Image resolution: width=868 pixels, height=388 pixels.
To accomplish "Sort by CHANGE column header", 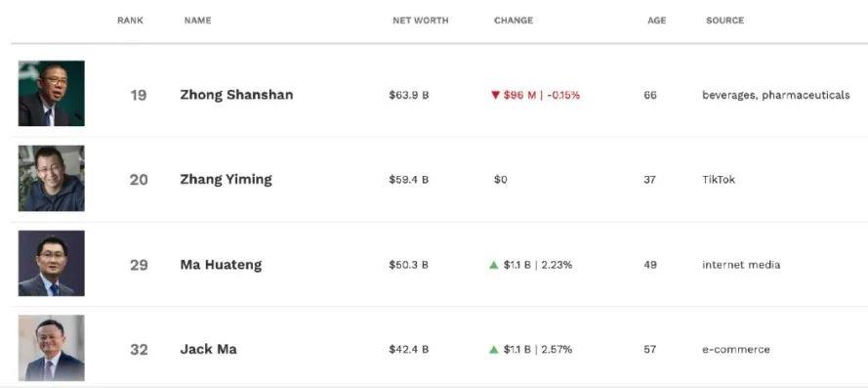I will tap(514, 21).
